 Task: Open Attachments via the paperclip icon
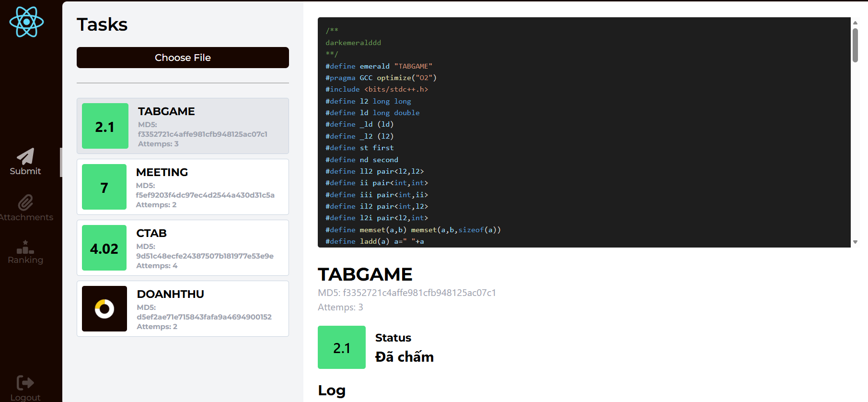pos(25,202)
